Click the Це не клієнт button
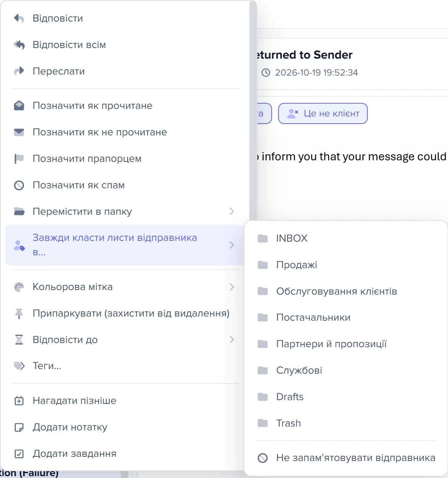This screenshot has width=448, height=478. coord(323,113)
